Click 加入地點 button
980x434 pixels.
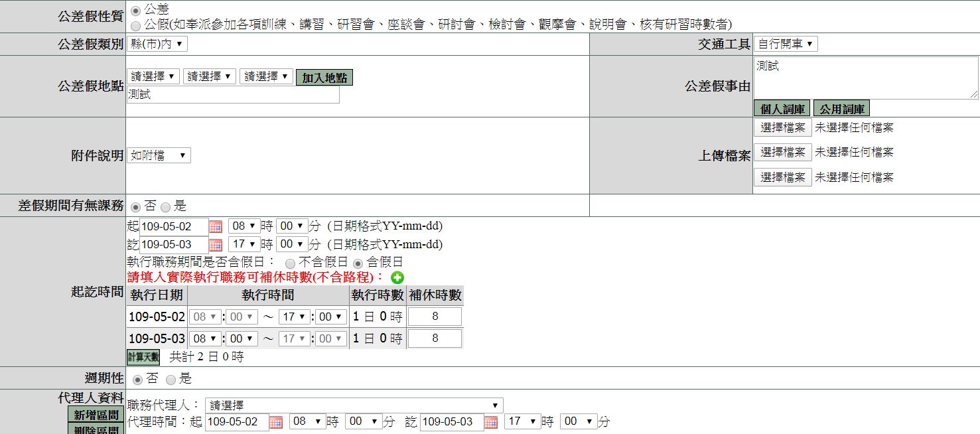324,78
